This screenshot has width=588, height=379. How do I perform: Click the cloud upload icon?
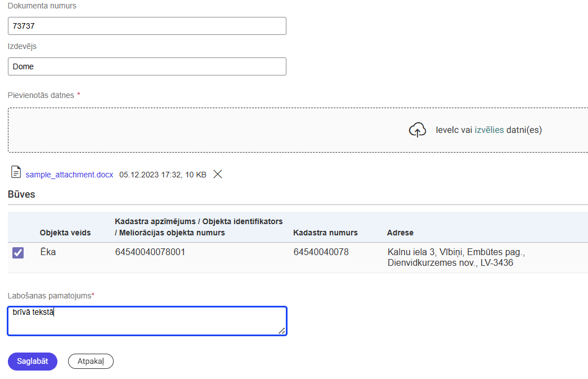pyautogui.click(x=417, y=130)
